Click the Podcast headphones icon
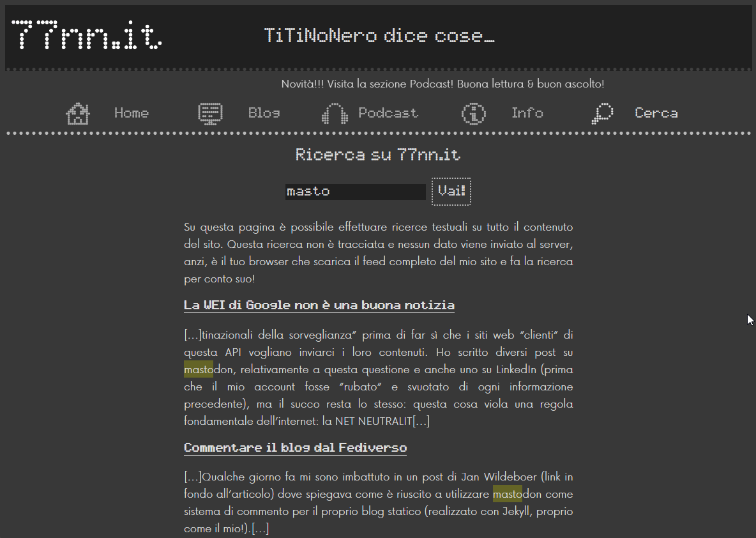Image resolution: width=756 pixels, height=538 pixels. pos(335,114)
